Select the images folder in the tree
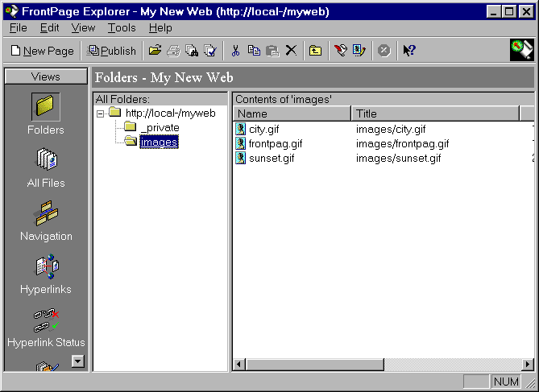 pyautogui.click(x=159, y=142)
